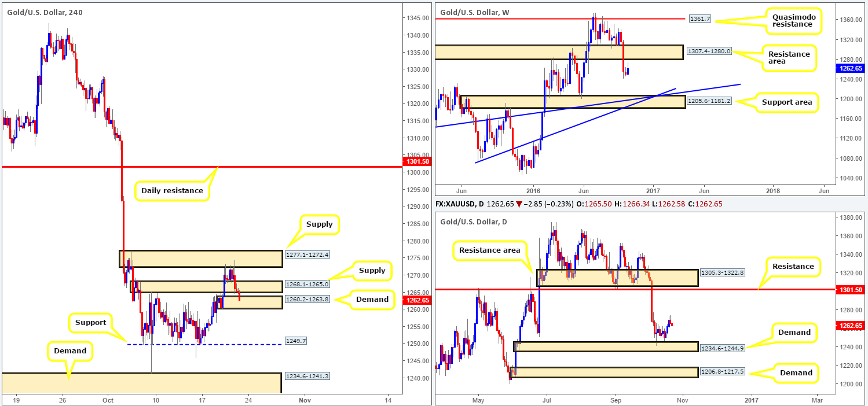Select the Support area callout on the weekly chart
868x406 pixels.
[x=786, y=102]
